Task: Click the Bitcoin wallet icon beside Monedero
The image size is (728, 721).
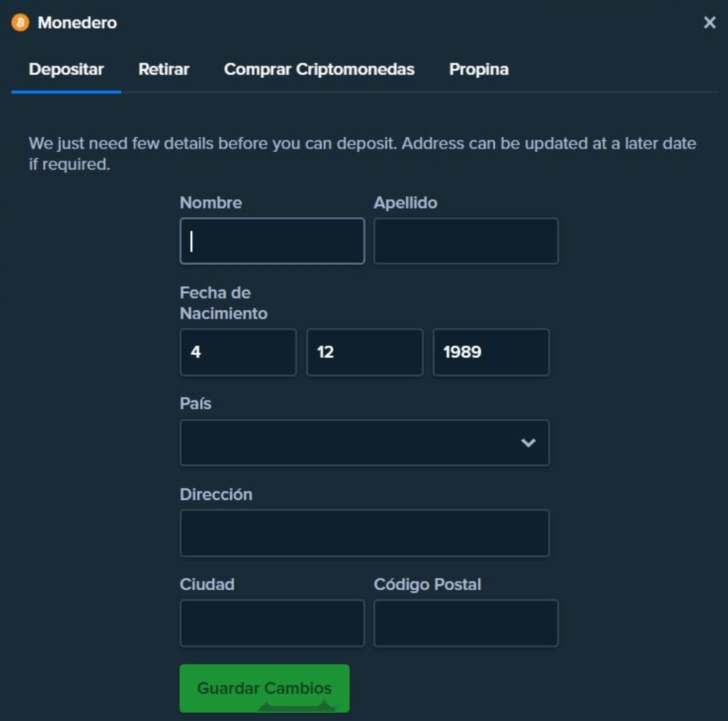Action: (x=20, y=22)
